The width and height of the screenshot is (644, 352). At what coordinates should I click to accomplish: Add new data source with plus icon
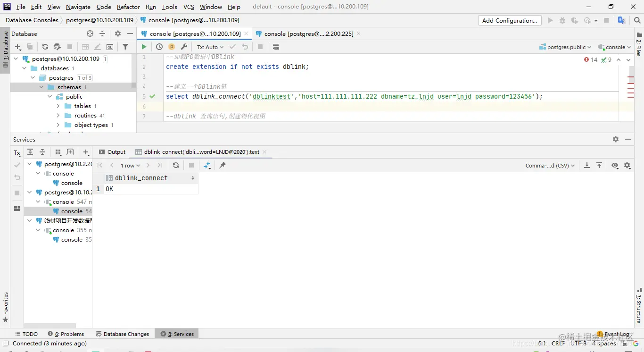(x=18, y=47)
